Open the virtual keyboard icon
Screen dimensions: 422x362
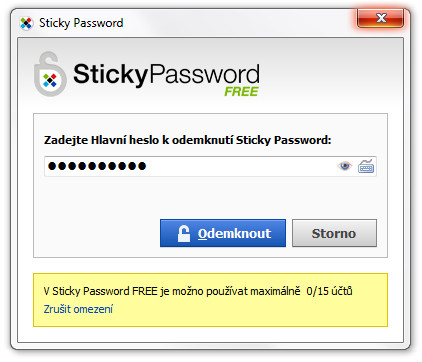click(x=366, y=166)
